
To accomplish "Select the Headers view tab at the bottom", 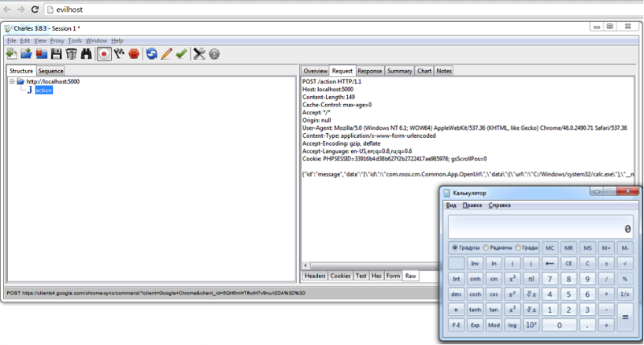I will pos(315,276).
